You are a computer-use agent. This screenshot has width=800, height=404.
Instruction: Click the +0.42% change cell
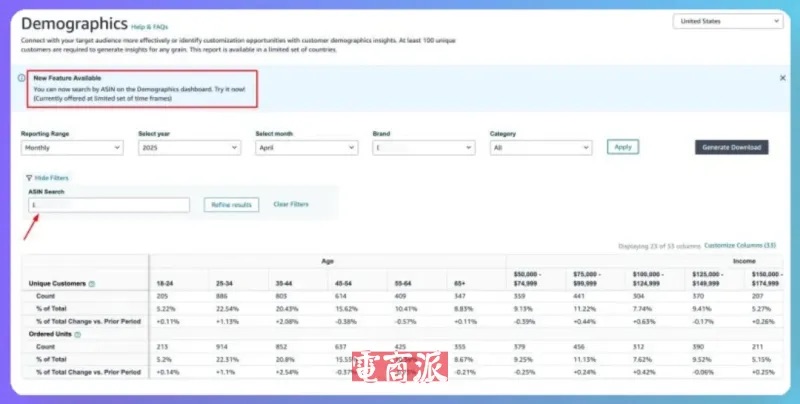[644, 372]
